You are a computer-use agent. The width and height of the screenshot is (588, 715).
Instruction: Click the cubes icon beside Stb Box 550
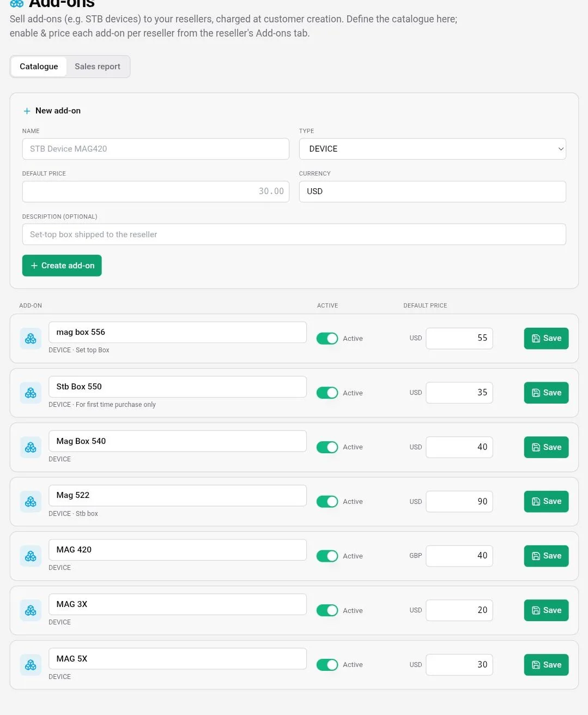click(31, 393)
